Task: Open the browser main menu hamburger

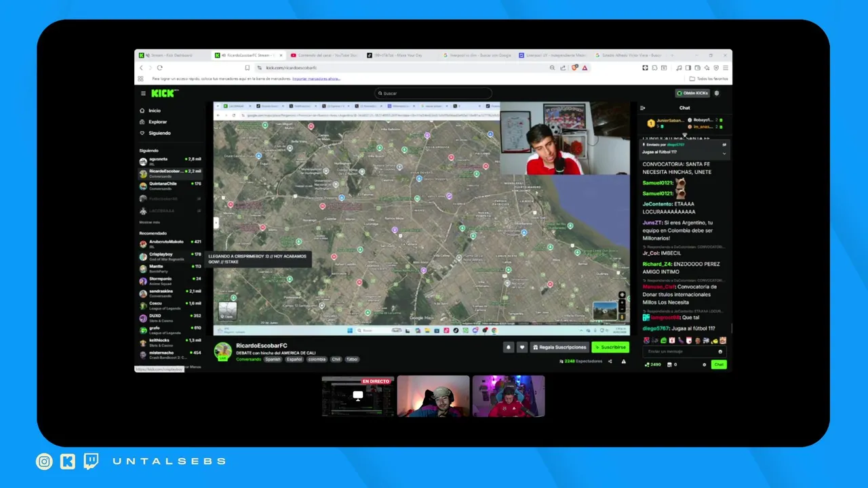Action: [x=726, y=68]
